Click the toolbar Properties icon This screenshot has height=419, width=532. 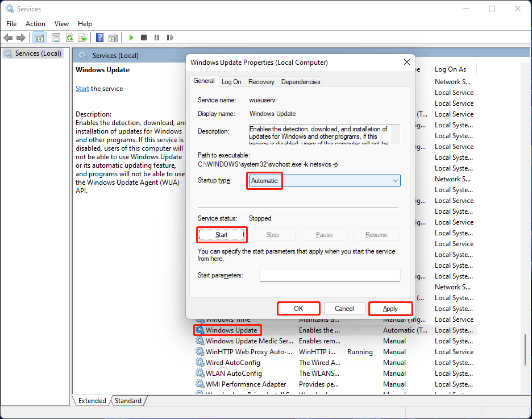(56, 38)
